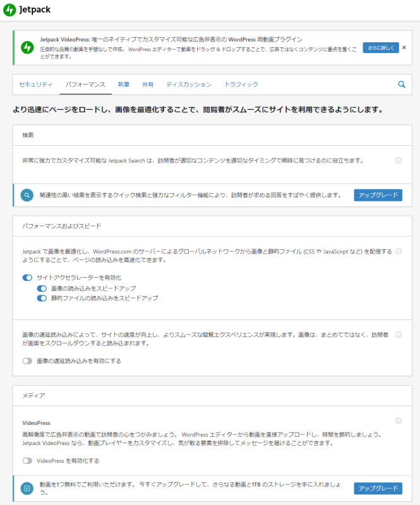Click the green Jetpack icon in VideoPress banner
The image size is (420, 505).
27,48
